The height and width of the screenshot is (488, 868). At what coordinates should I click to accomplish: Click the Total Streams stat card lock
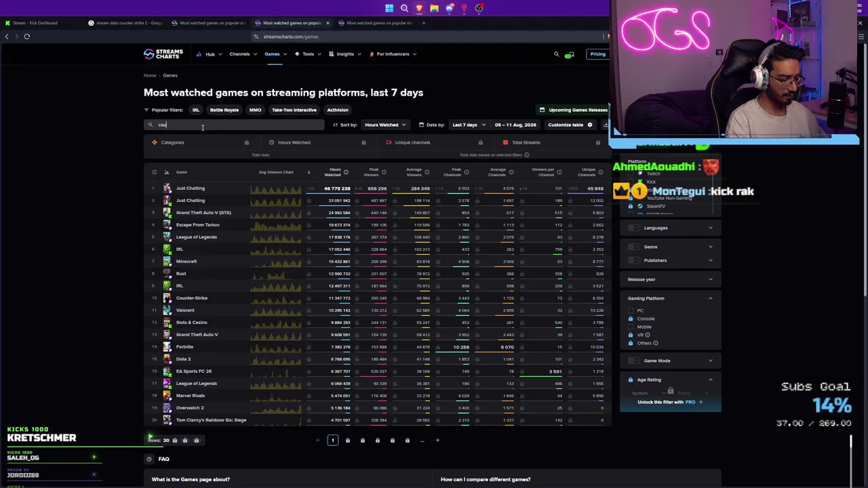coord(597,142)
